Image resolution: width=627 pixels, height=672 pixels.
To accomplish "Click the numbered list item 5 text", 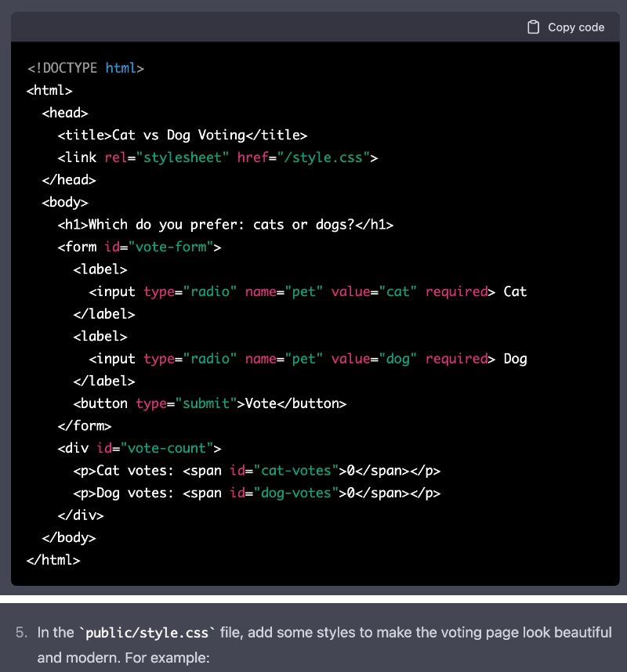I will [x=313, y=632].
